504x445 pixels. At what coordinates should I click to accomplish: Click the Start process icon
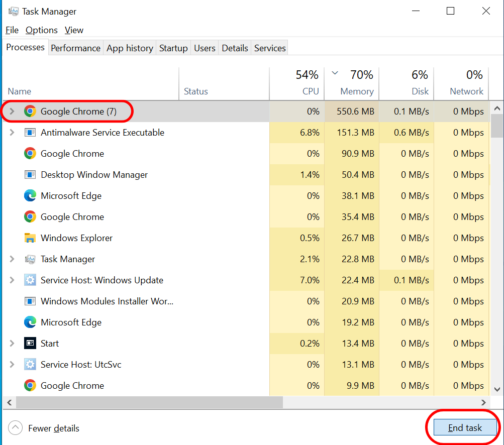pyautogui.click(x=30, y=344)
